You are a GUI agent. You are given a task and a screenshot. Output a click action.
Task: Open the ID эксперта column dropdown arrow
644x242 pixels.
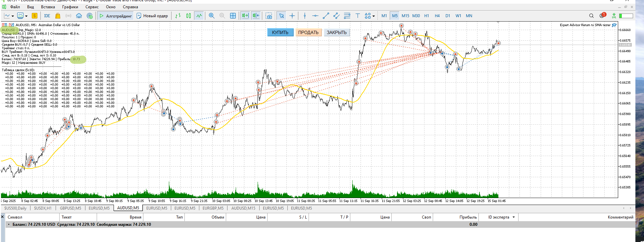point(514,217)
